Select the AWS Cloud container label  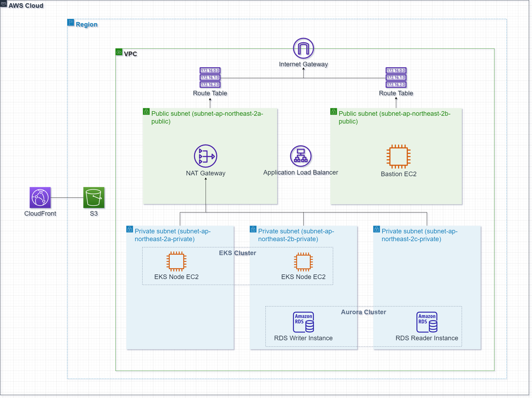26,6
